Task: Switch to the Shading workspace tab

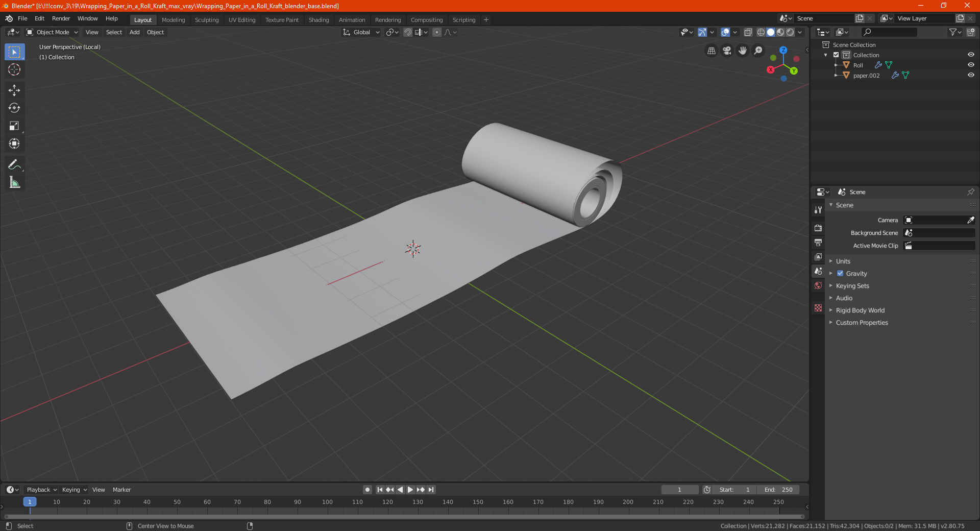Action: pyautogui.click(x=318, y=20)
